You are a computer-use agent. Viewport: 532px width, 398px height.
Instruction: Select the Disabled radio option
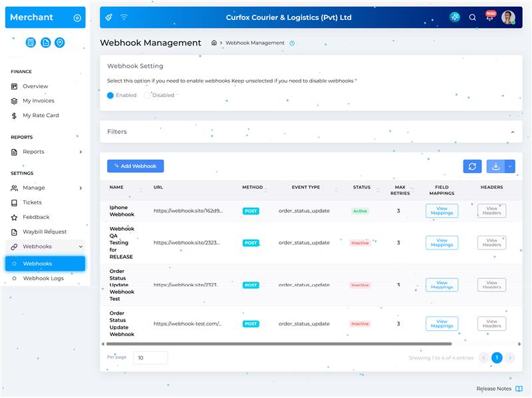(148, 95)
